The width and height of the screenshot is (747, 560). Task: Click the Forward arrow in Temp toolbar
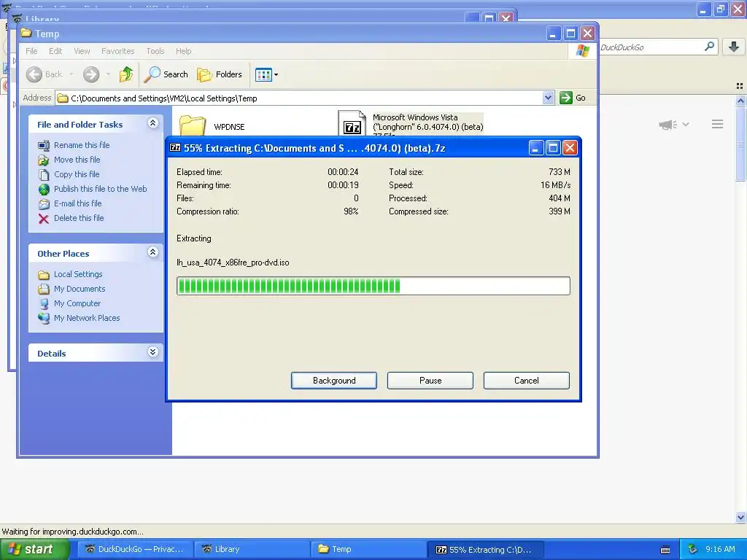click(91, 74)
